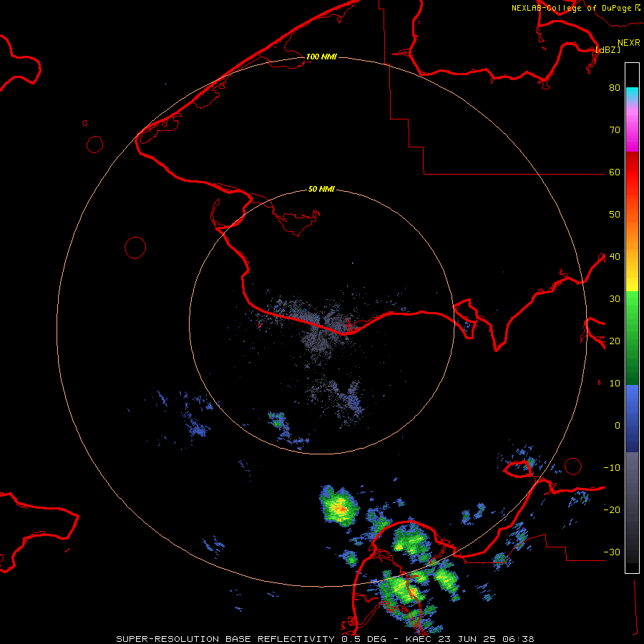This screenshot has height=644, width=644.
Task: Click the 70 value on the dBZ scale
Action: [x=615, y=130]
